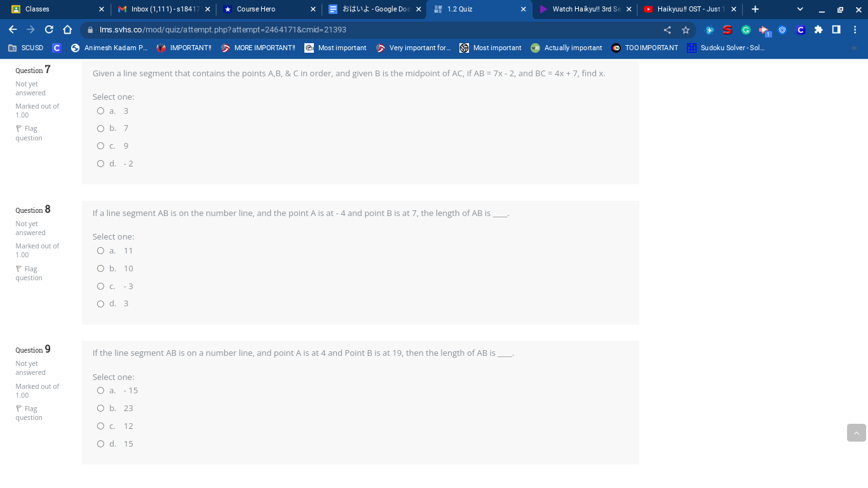Open a new browser tab
Image resolution: width=868 pixels, height=488 pixels.
[755, 10]
